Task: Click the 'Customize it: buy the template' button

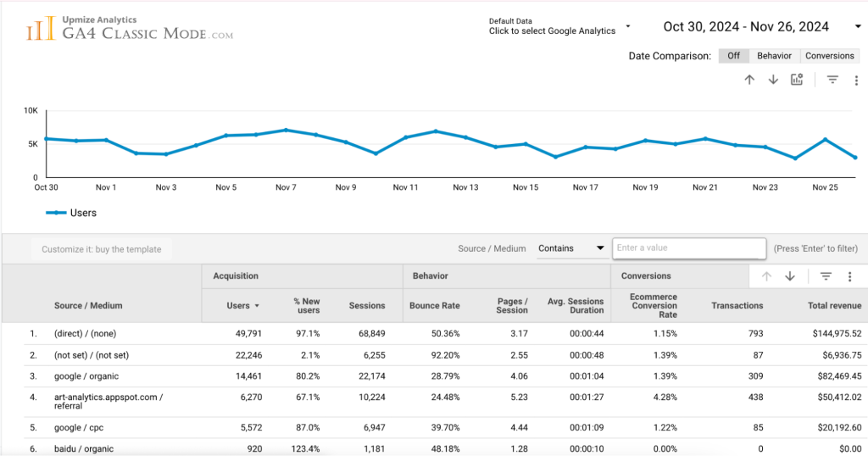Action: 102,249
